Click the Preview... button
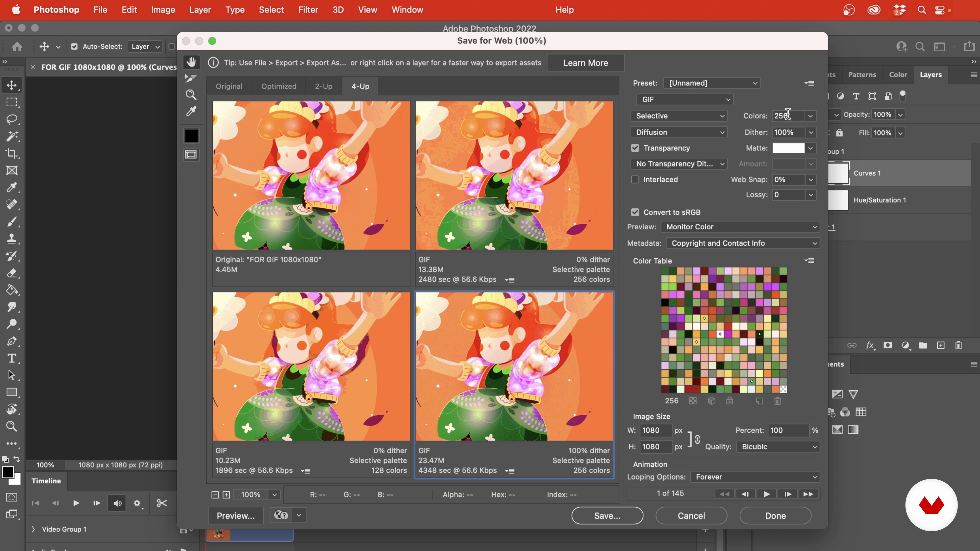The height and width of the screenshot is (551, 980). coord(236,516)
